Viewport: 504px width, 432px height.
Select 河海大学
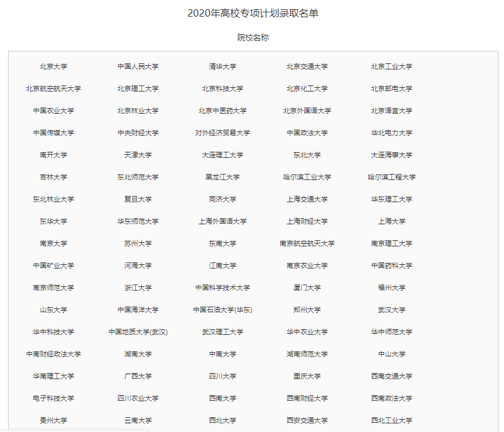click(x=138, y=266)
